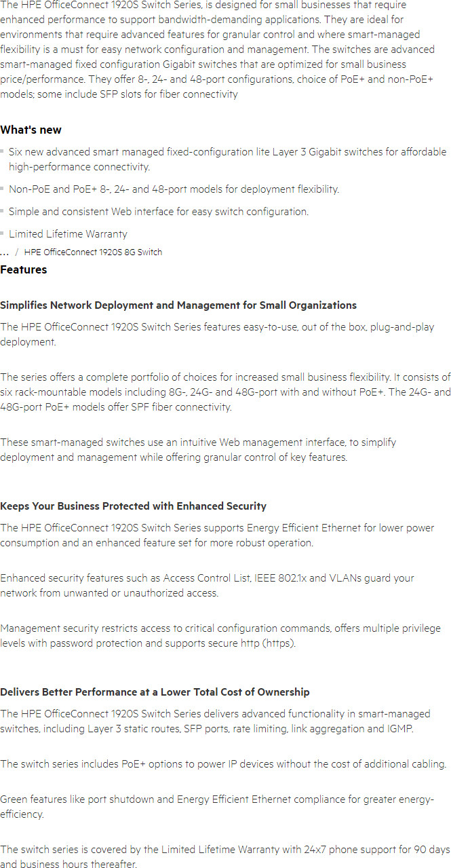Click the paragraph about six rack-mountable models
This screenshot has height=868, width=451.
pos(225,392)
